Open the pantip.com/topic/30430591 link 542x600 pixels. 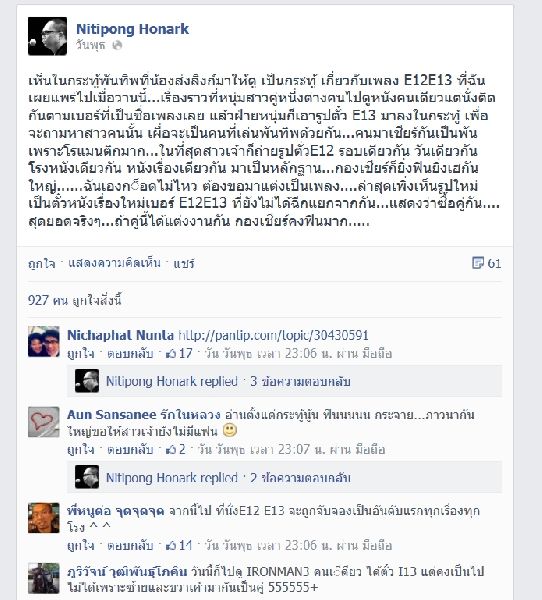(273, 336)
